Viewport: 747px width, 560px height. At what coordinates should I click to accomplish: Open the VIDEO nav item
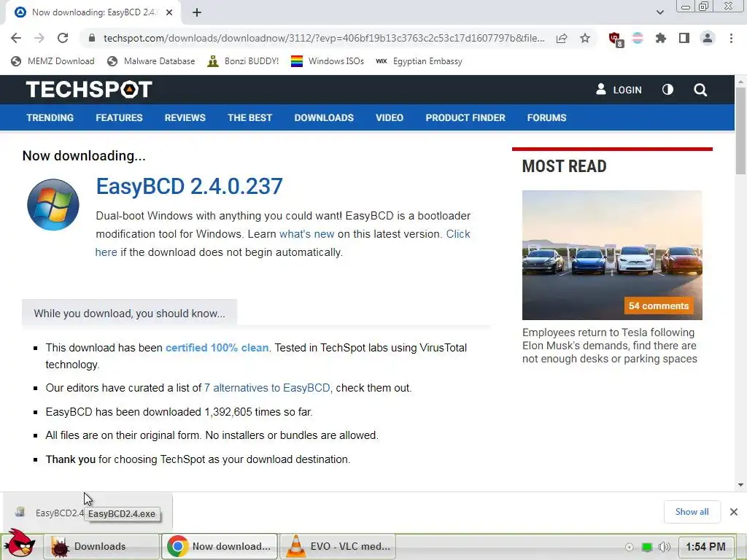point(390,117)
